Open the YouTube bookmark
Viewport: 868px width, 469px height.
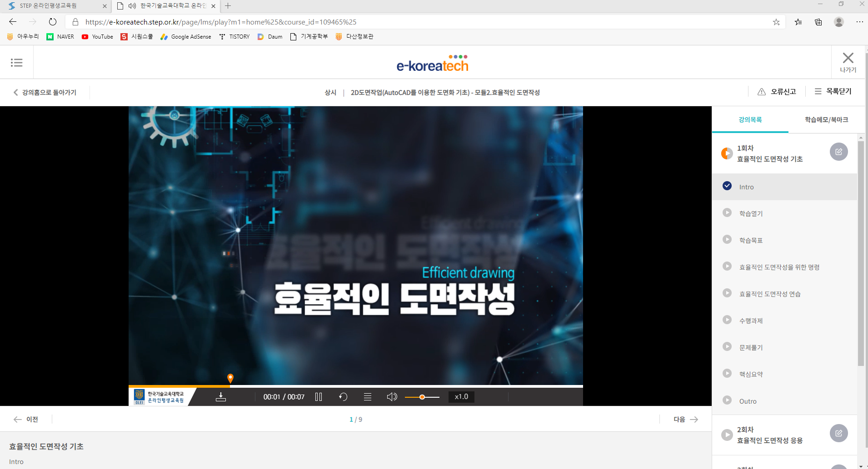tap(97, 37)
